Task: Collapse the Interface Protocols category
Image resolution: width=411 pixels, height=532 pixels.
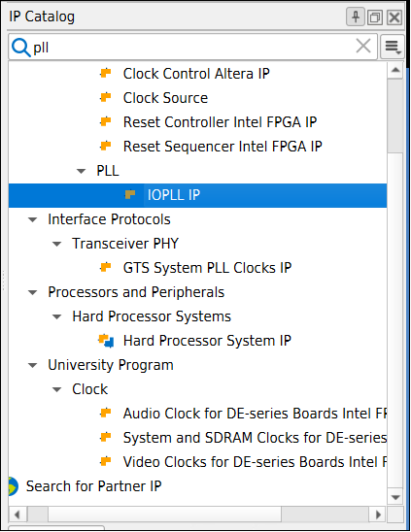Action: pyautogui.click(x=33, y=219)
